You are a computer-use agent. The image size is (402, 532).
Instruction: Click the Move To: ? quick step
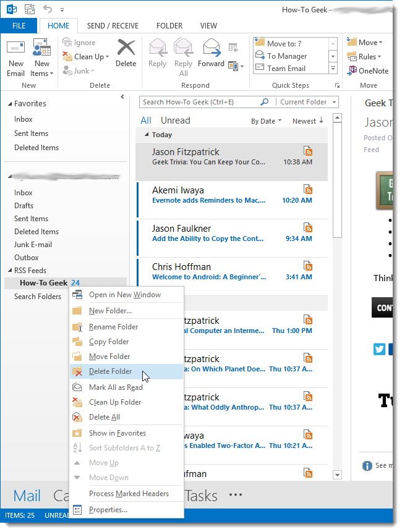pos(291,43)
